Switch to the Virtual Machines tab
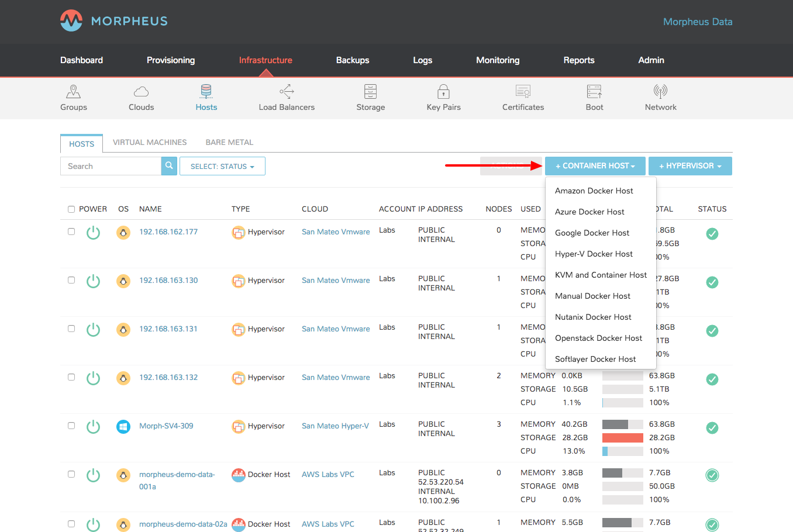The image size is (793, 532). point(150,142)
